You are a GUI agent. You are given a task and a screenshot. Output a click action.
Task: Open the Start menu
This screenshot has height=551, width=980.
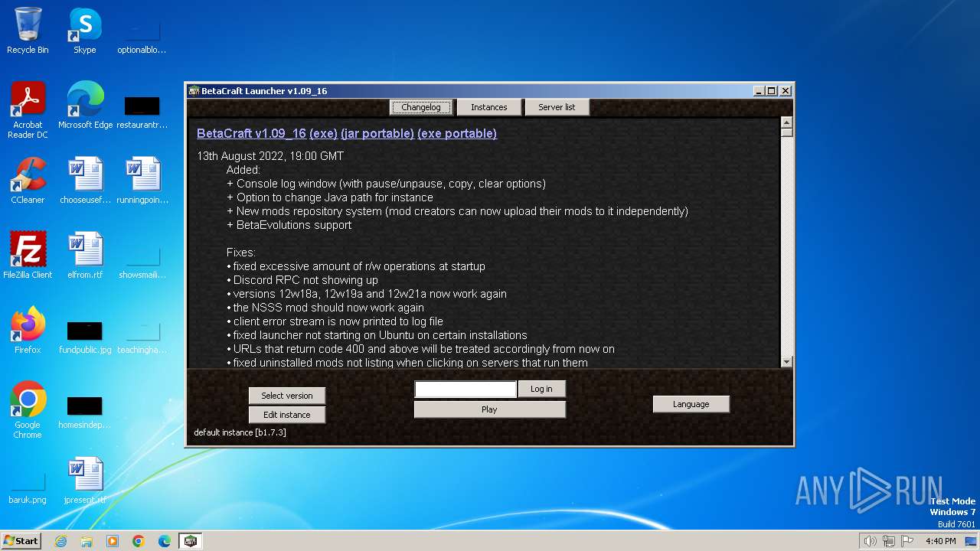click(x=21, y=541)
